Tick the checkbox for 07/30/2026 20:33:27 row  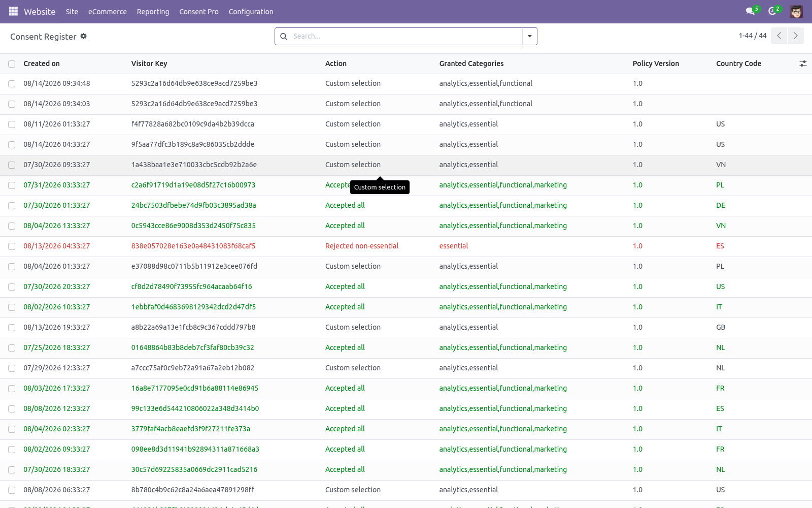click(12, 287)
